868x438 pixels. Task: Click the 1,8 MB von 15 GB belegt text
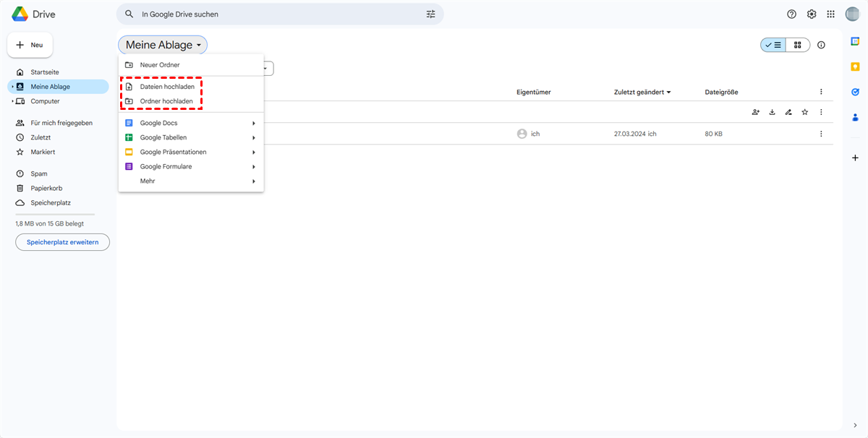(49, 224)
